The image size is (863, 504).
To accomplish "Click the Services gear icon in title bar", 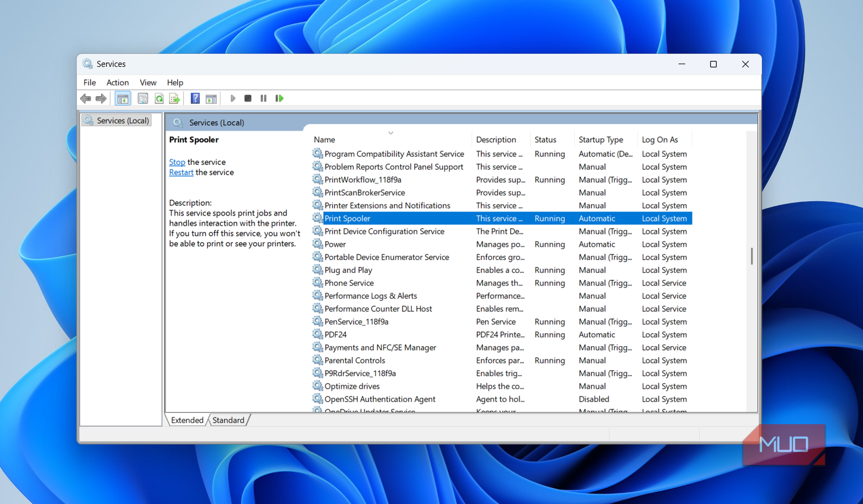I will 88,64.
